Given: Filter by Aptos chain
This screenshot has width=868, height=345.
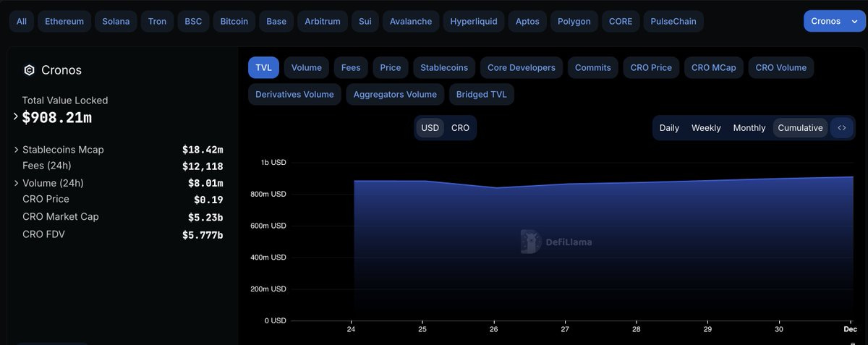Looking at the screenshot, I should click(x=527, y=21).
